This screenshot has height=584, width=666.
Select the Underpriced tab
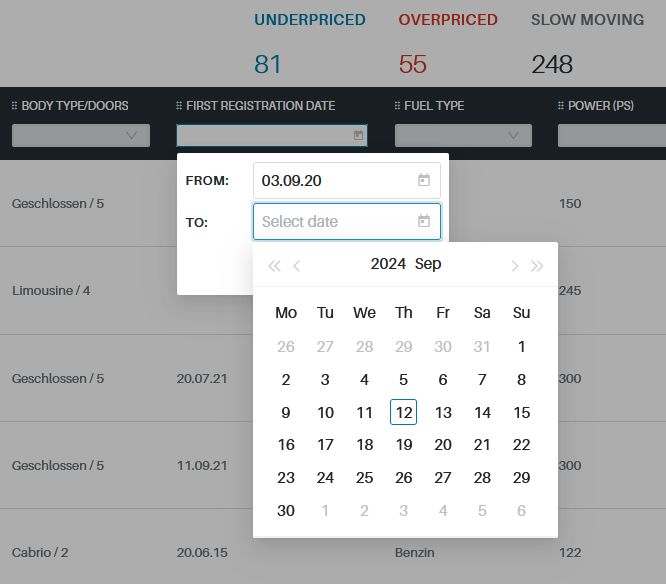(x=309, y=20)
